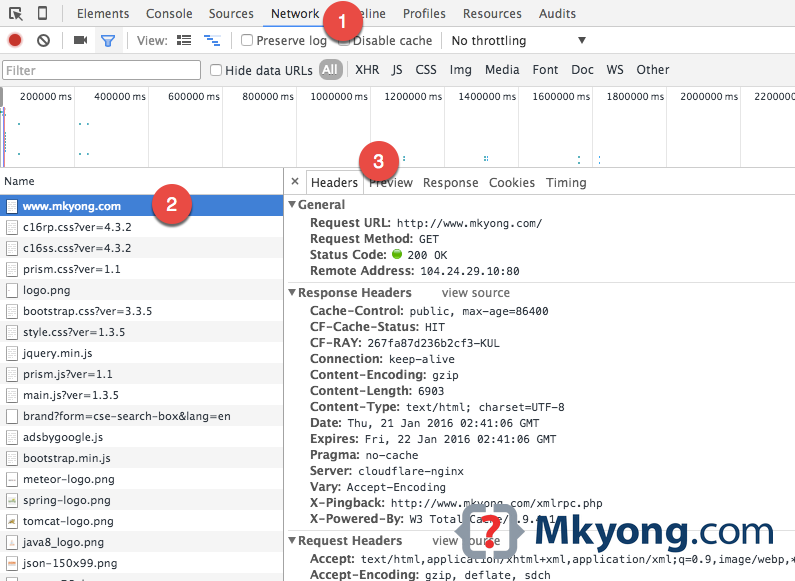Open the Elements panel tab

pos(103,14)
